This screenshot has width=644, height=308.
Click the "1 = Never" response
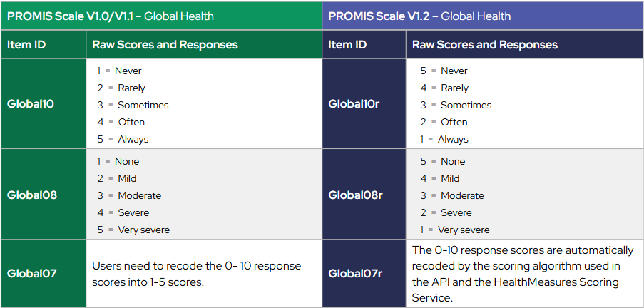coord(120,71)
